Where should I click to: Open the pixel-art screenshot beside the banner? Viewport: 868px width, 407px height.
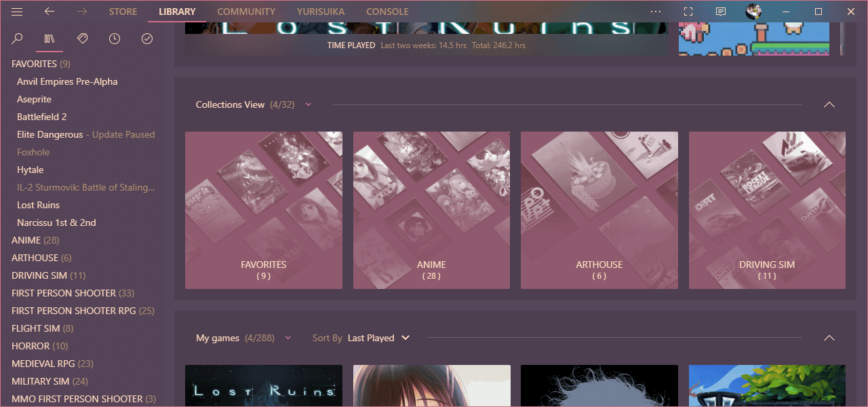[x=754, y=38]
